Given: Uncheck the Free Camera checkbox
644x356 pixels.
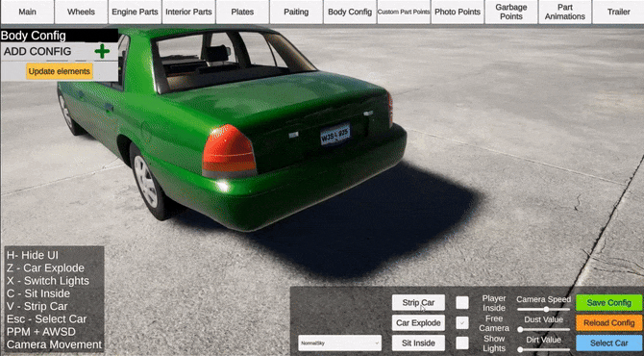Looking at the screenshot, I should tap(462, 322).
